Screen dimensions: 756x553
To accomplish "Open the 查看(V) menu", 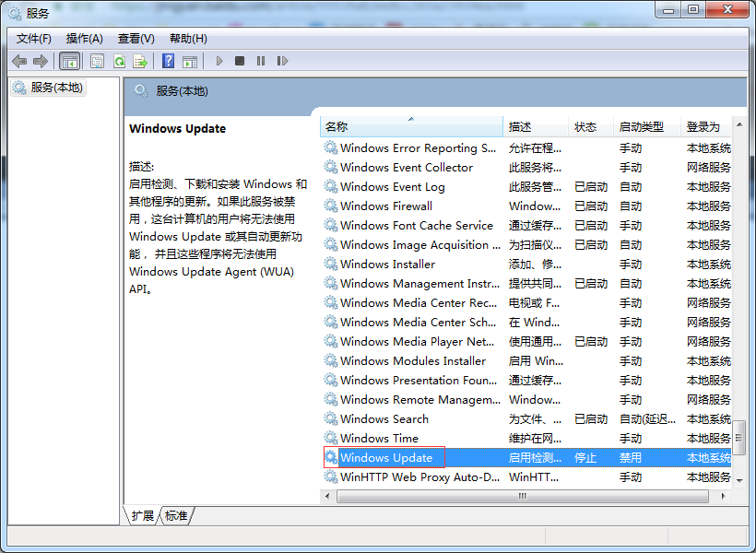I will click(x=136, y=39).
